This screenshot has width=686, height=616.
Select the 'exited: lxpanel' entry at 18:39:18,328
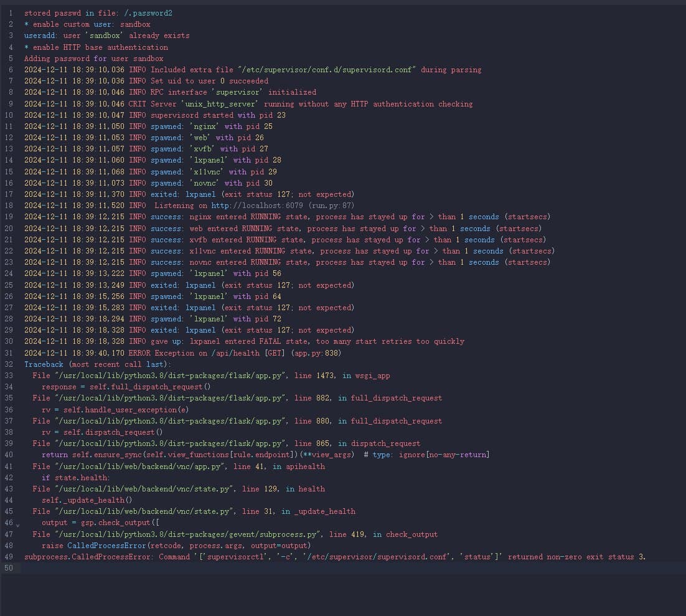[189, 330]
